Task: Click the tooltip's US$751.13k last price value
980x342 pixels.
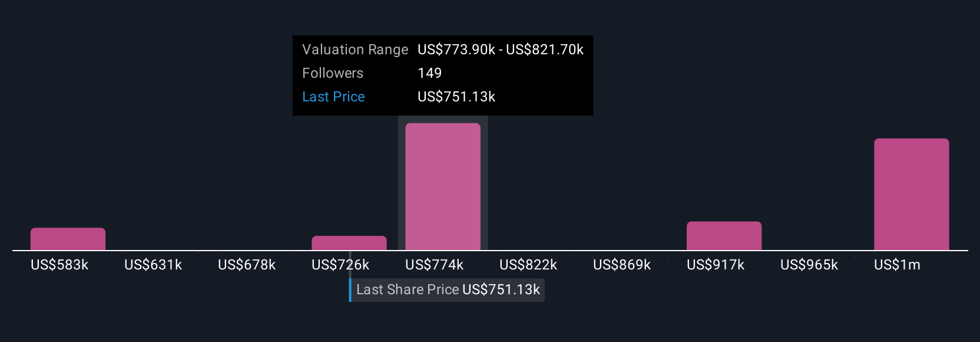Action: point(456,97)
